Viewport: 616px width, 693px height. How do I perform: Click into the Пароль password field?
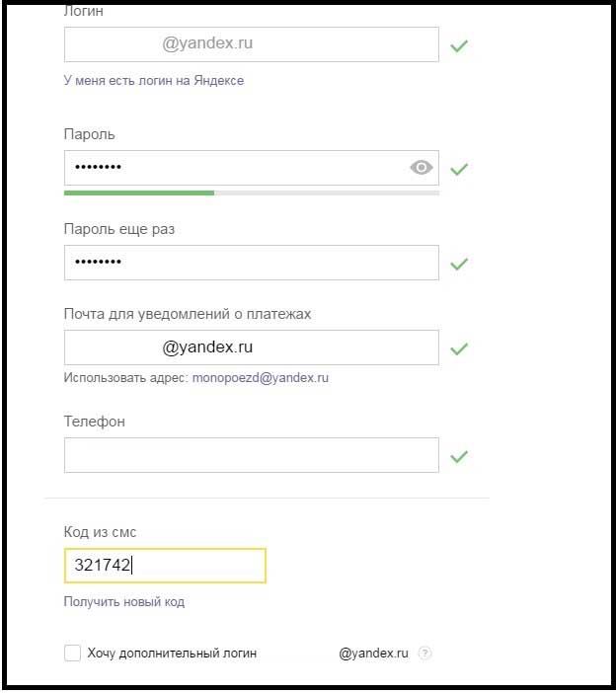[252, 168]
